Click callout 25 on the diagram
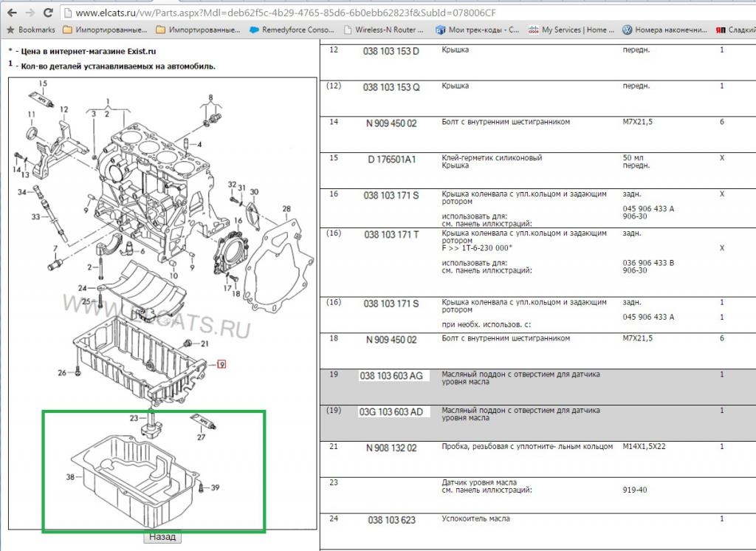Image resolution: width=756 pixels, height=551 pixels. point(86,301)
